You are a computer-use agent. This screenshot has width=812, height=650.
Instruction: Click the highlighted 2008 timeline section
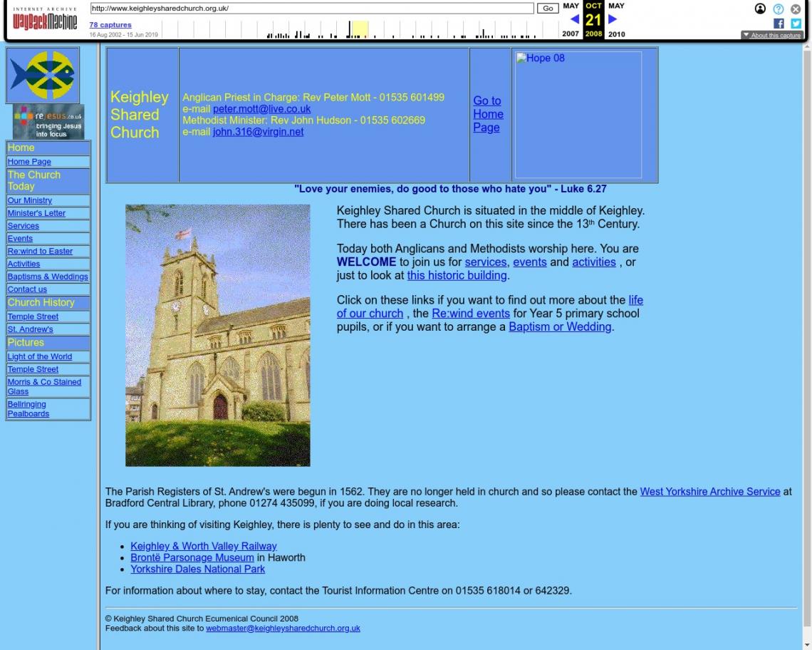point(360,29)
